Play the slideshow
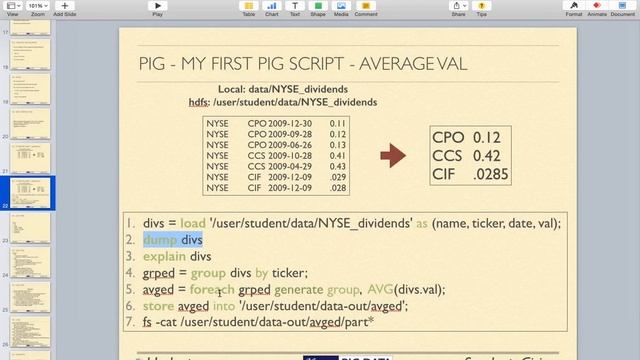The image size is (640, 360). tap(158, 6)
